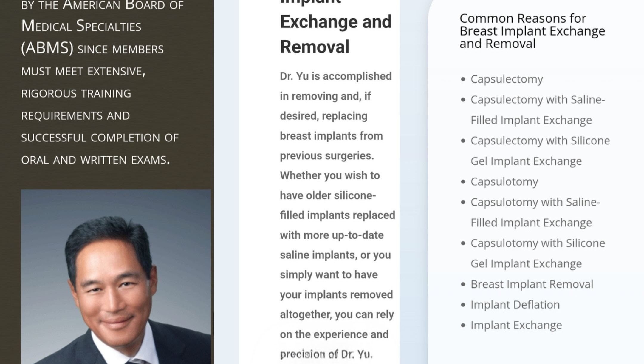Click the 'rigorous training' text line
Image resolution: width=644 pixels, height=364 pixels.
tap(76, 94)
